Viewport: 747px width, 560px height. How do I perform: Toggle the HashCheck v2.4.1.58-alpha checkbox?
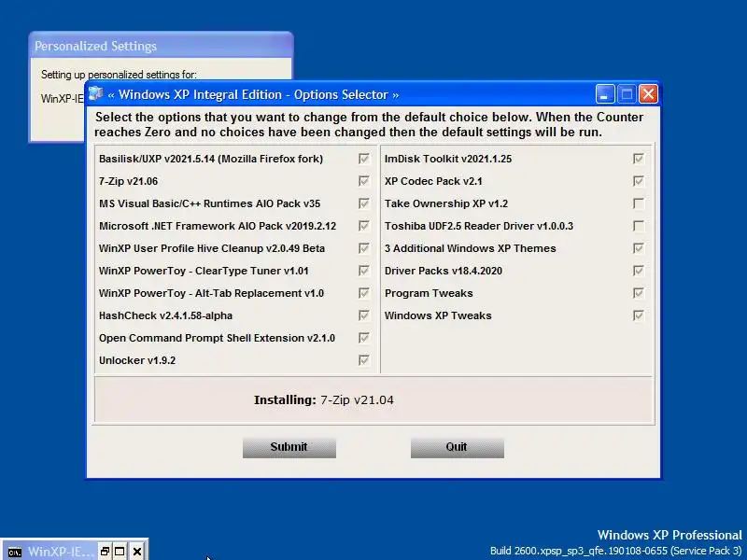click(x=364, y=315)
